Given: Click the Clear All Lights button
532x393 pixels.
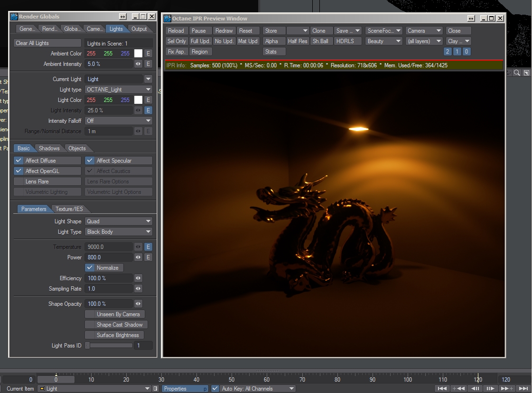Looking at the screenshot, I should (x=47, y=43).
